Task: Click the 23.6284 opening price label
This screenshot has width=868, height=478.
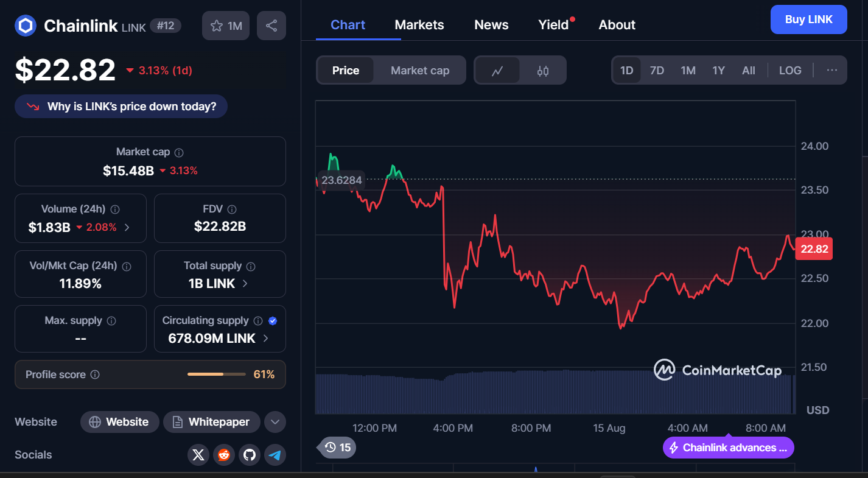Action: click(x=341, y=180)
